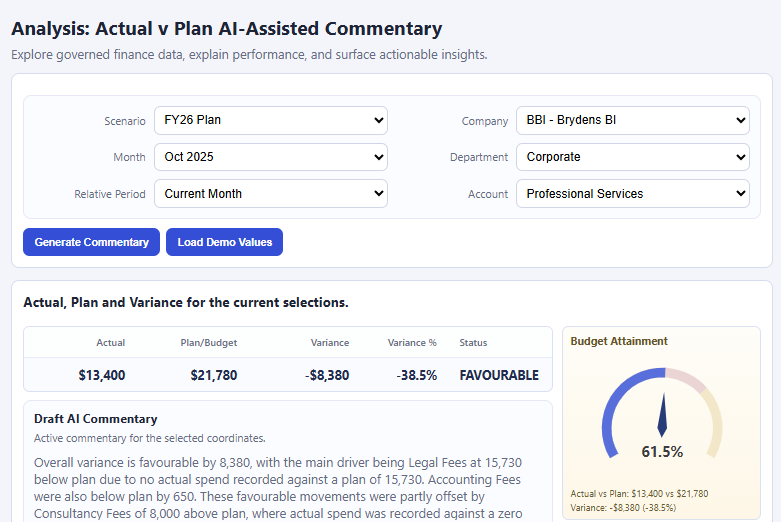
Task: Click the Generate Commentary button
Action: pyautogui.click(x=92, y=242)
